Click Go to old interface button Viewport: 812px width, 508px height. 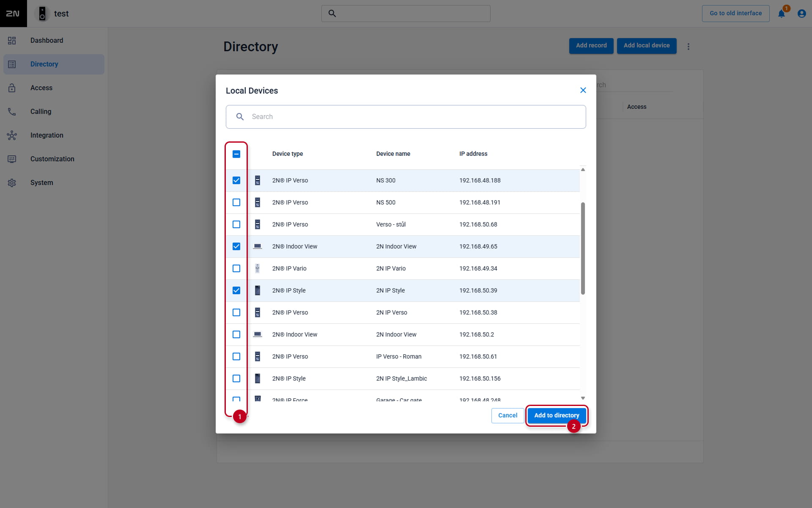click(735, 14)
